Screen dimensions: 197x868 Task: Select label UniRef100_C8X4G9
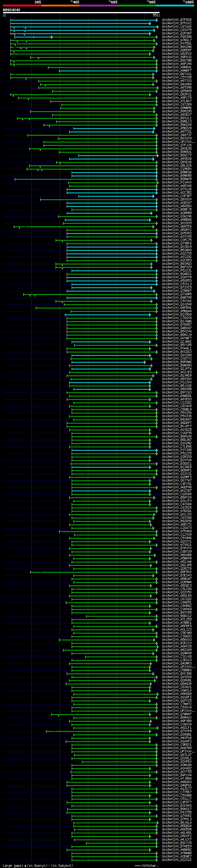[177, 406]
